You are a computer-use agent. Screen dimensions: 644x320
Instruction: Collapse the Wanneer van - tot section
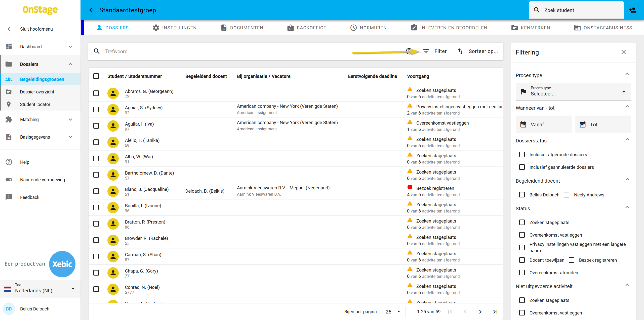click(x=627, y=107)
